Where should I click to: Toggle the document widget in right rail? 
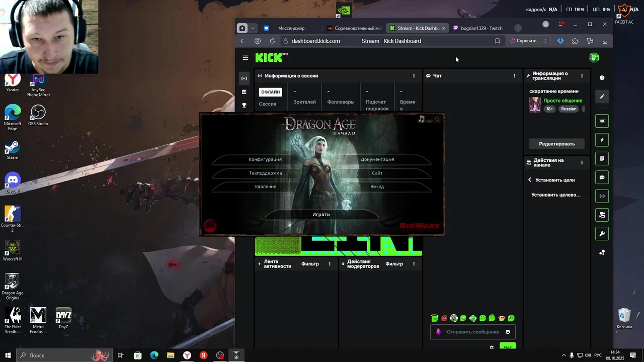pyautogui.click(x=602, y=158)
